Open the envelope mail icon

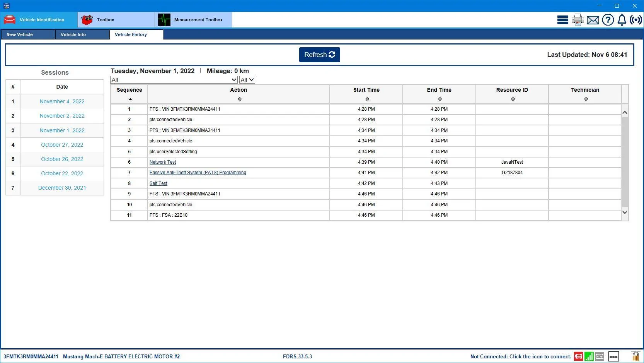coord(593,20)
